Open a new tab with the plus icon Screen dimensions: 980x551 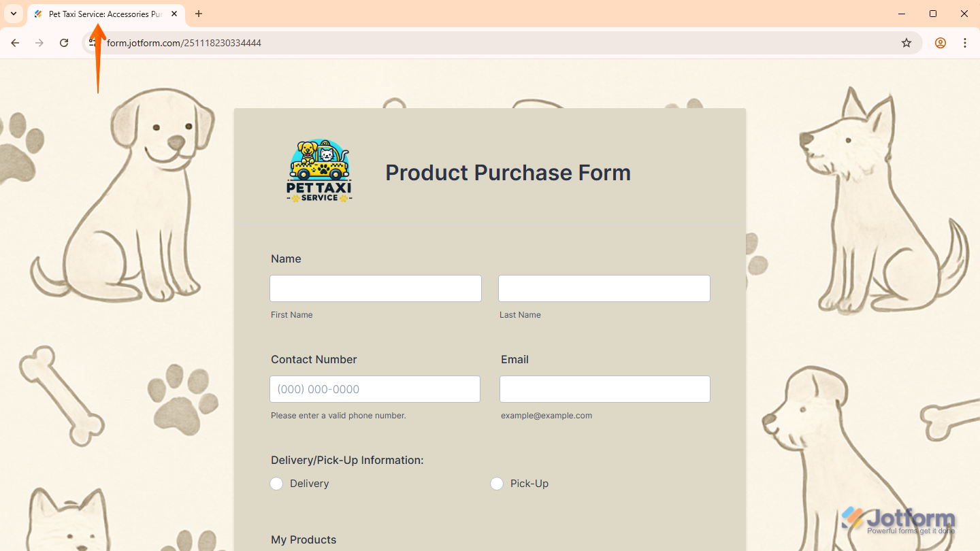(199, 14)
